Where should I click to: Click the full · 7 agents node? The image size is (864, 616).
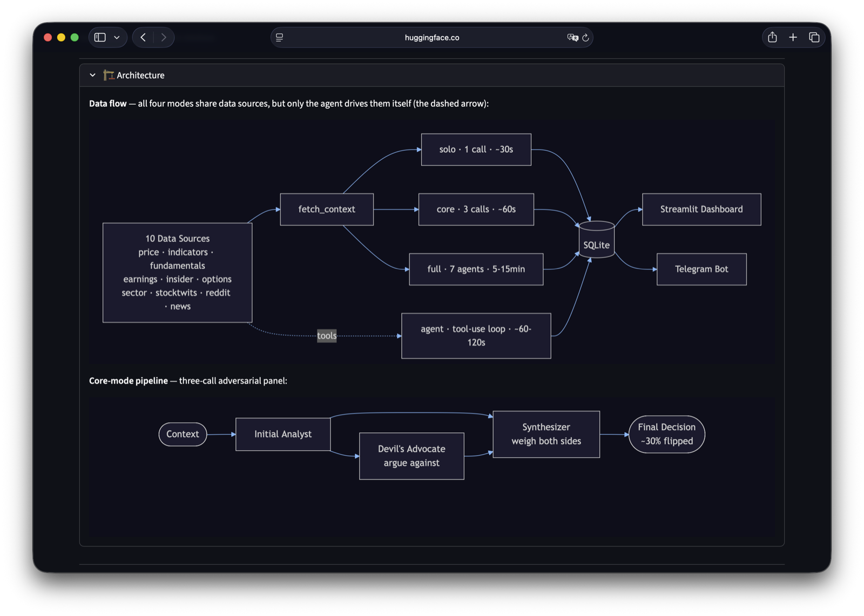(x=476, y=269)
